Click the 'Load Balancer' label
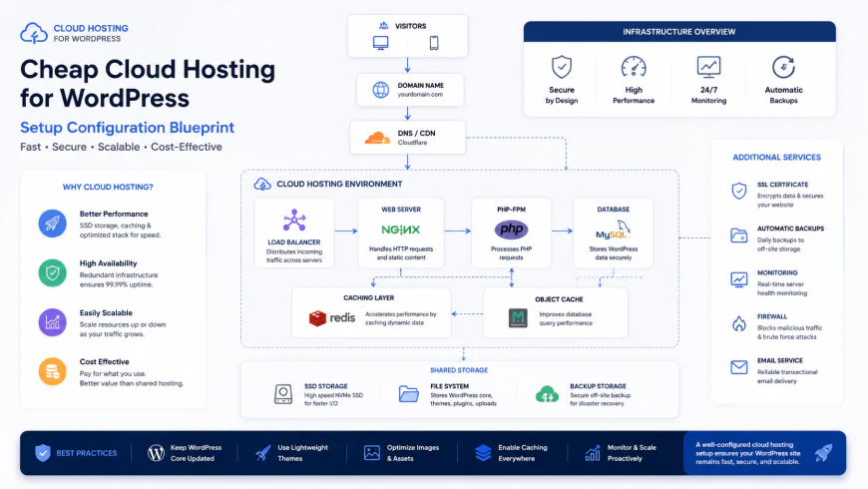 [294, 243]
